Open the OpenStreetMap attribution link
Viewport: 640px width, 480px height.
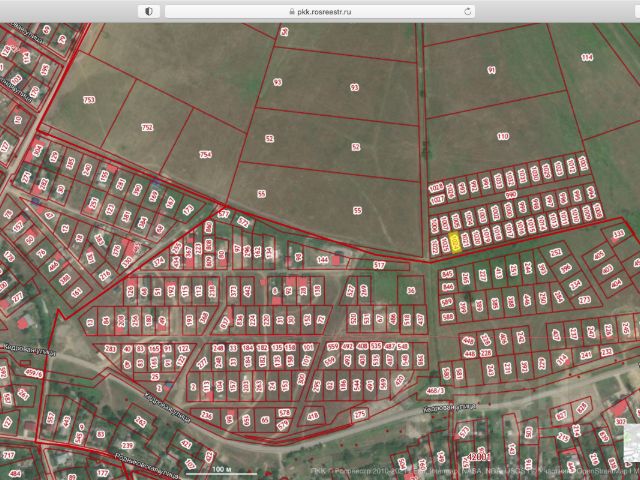coord(600,467)
